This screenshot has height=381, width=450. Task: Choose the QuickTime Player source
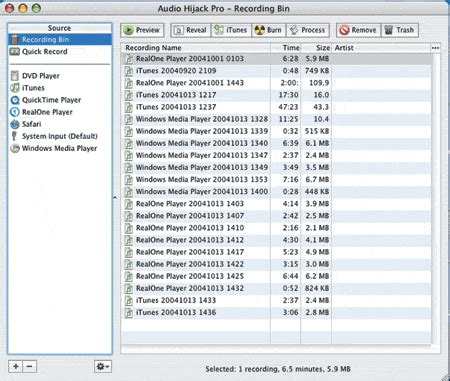[60, 100]
